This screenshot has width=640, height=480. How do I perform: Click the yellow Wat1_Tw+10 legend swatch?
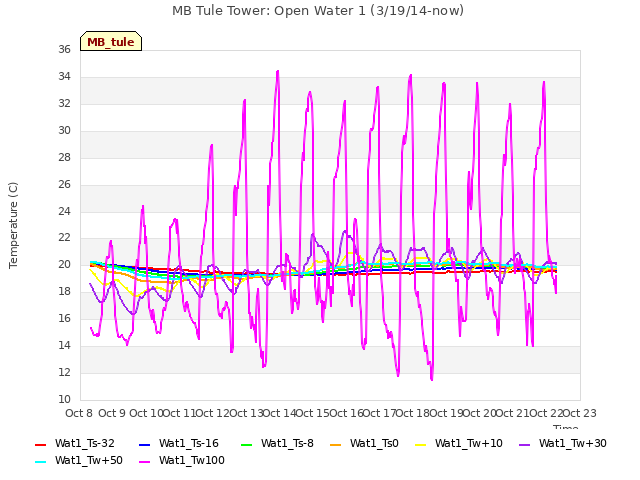pos(420,444)
